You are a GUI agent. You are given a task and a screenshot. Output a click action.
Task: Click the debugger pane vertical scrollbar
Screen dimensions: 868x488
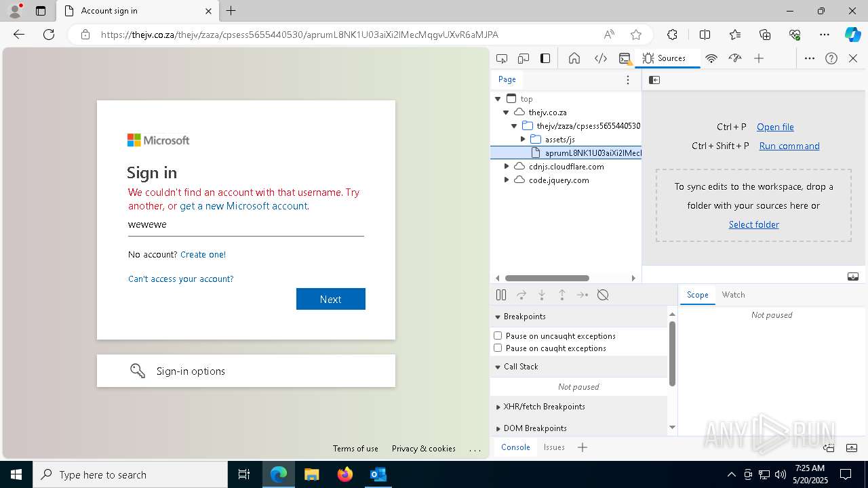[x=672, y=354]
